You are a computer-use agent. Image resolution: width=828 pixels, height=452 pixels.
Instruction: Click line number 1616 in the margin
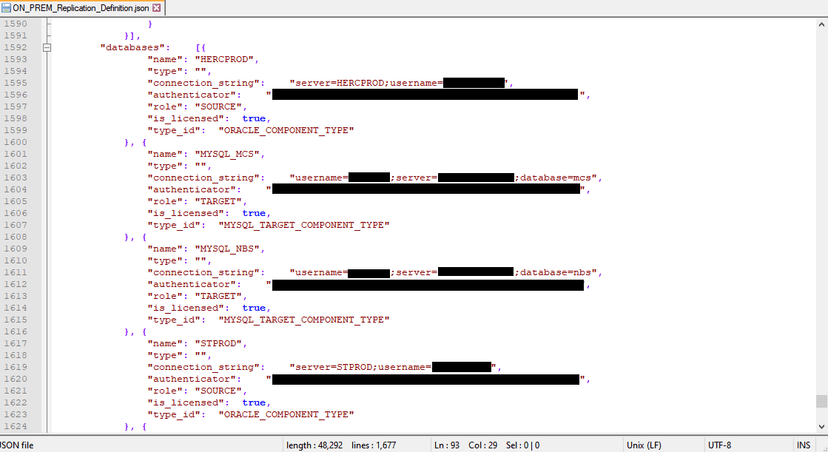click(15, 332)
